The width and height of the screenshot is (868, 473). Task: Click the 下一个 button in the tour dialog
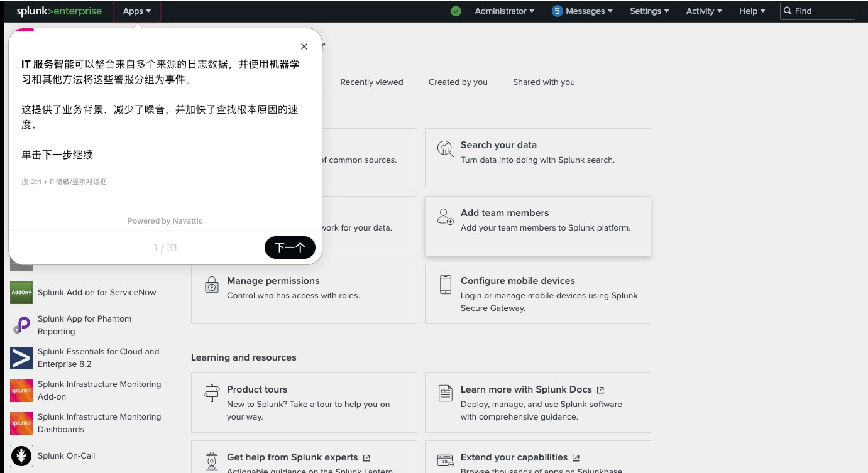[290, 247]
